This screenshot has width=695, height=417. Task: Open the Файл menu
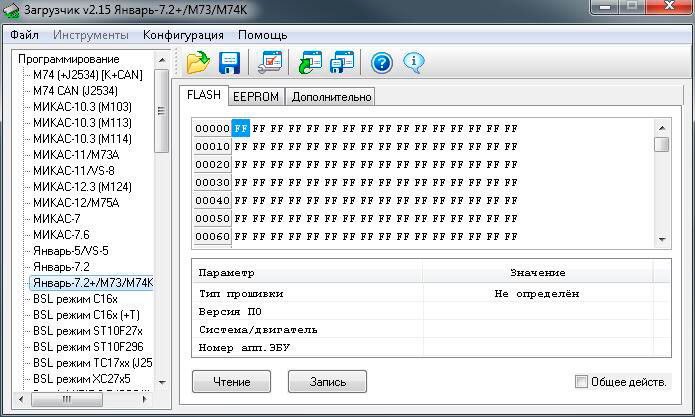tap(25, 35)
